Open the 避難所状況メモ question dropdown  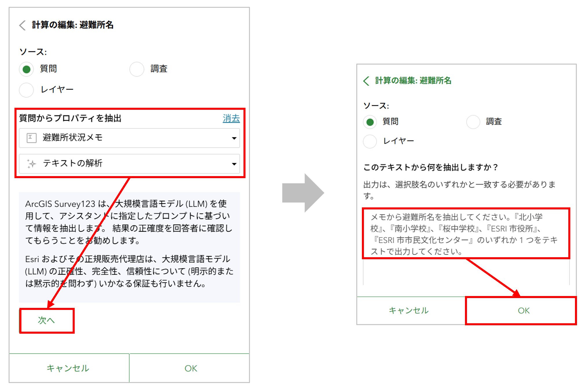[x=129, y=138]
